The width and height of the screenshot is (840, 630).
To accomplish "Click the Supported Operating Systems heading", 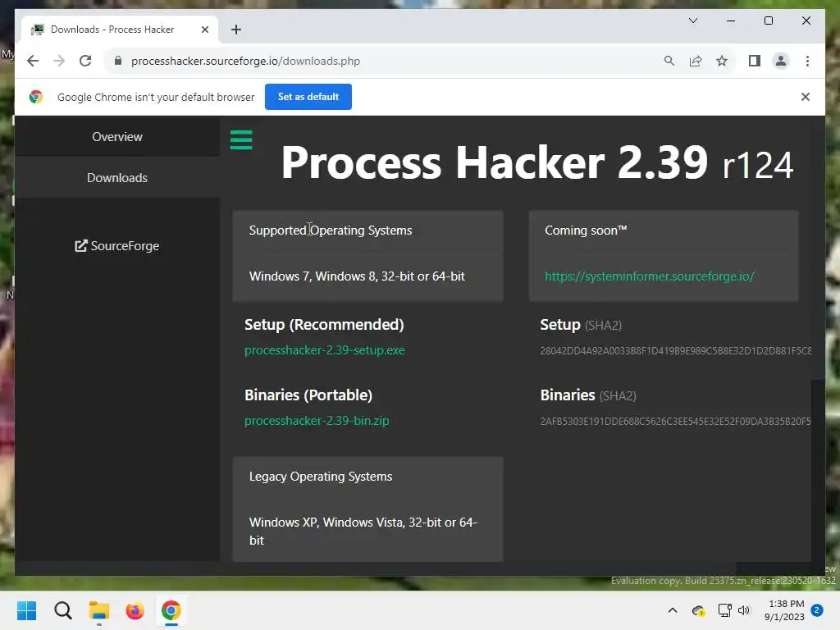I will pyautogui.click(x=331, y=231).
